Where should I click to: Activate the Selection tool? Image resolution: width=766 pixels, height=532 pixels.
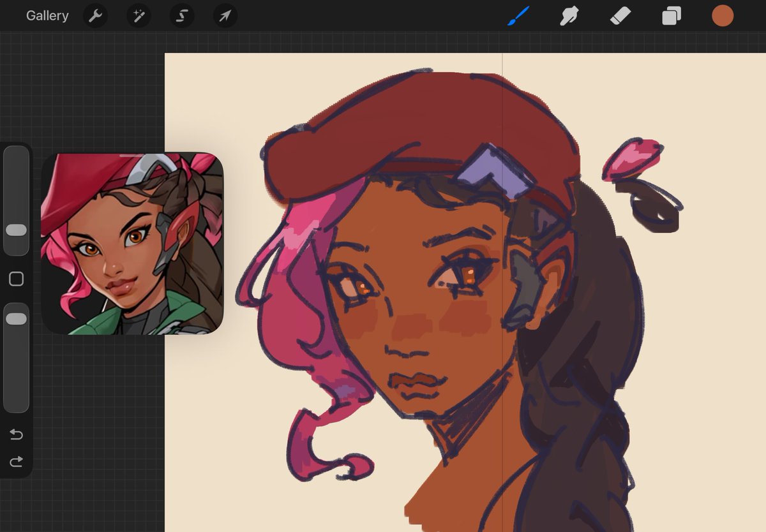click(x=182, y=16)
